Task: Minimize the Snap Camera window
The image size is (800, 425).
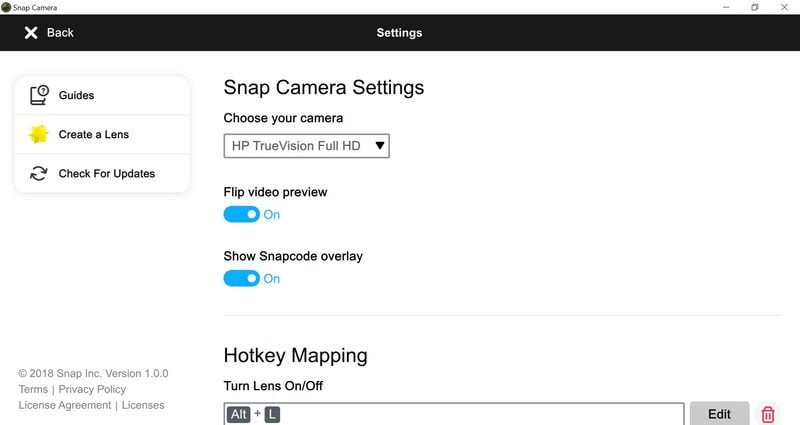Action: click(726, 7)
